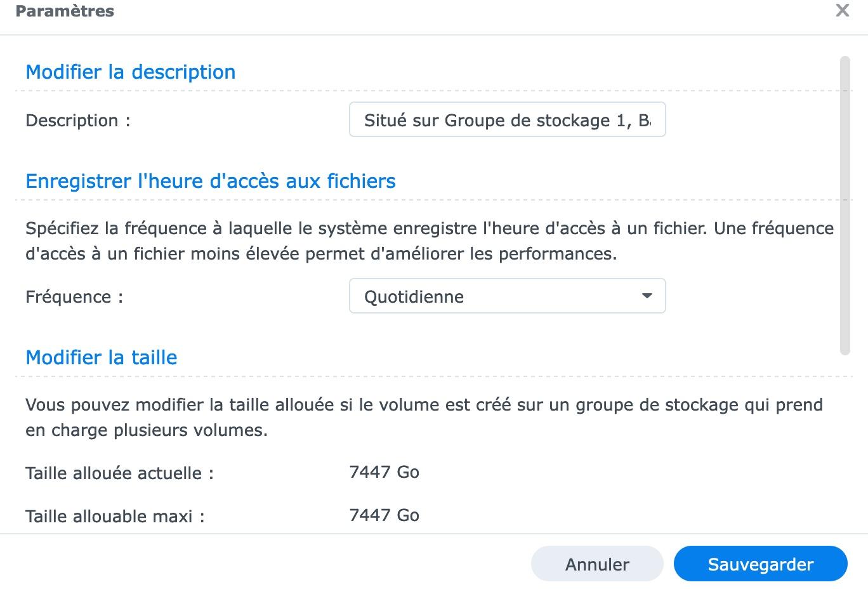
Task: Click the current allocated size value 7447 Go
Action: point(384,472)
